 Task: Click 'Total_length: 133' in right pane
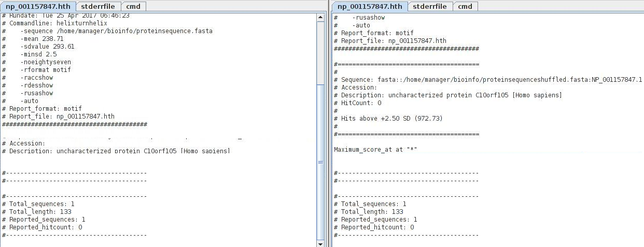[372, 211]
